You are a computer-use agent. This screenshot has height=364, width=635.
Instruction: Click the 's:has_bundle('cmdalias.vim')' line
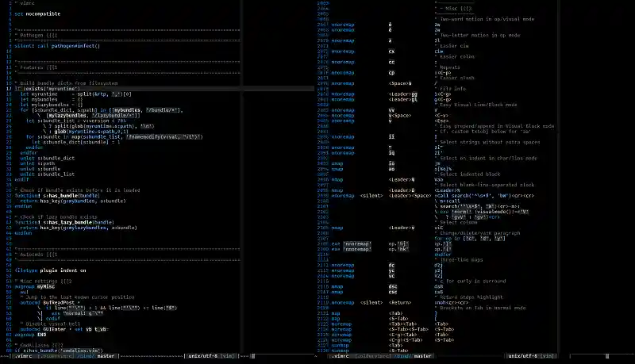(x=59, y=351)
